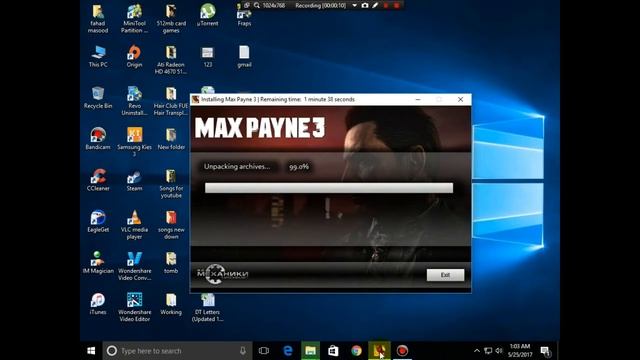
Task: Launch EagleGet shortcut
Action: [98, 221]
